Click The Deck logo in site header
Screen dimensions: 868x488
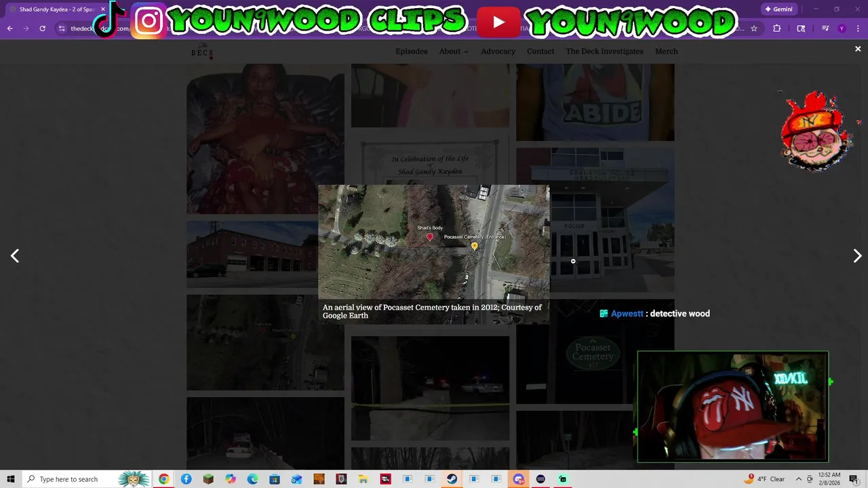pyautogui.click(x=202, y=52)
